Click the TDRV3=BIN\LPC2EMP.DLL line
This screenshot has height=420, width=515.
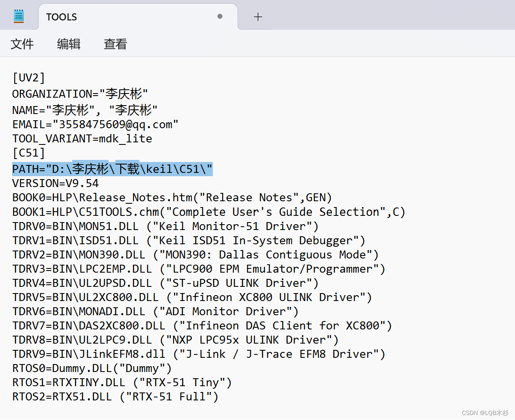coord(199,268)
